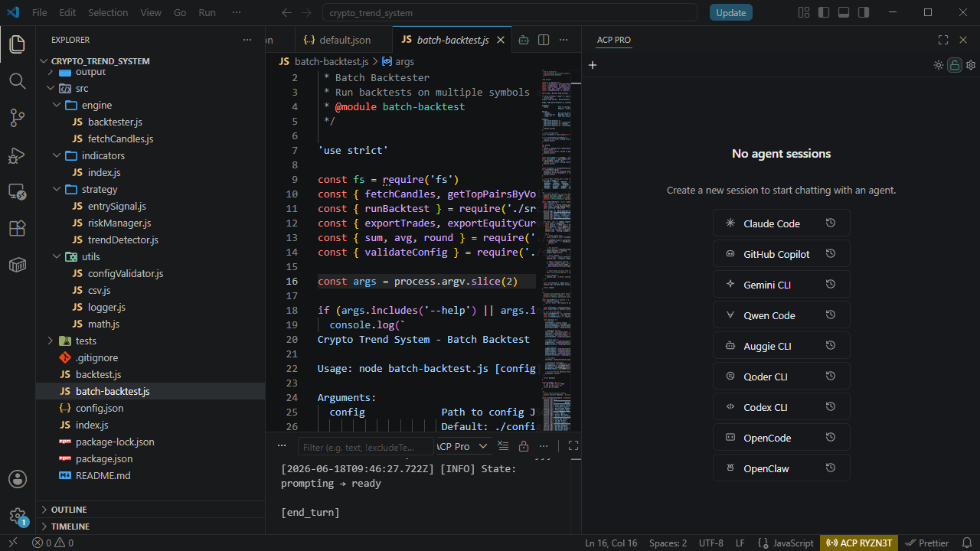
Task: Open ACP PRO panel settings gear
Action: tap(971, 65)
